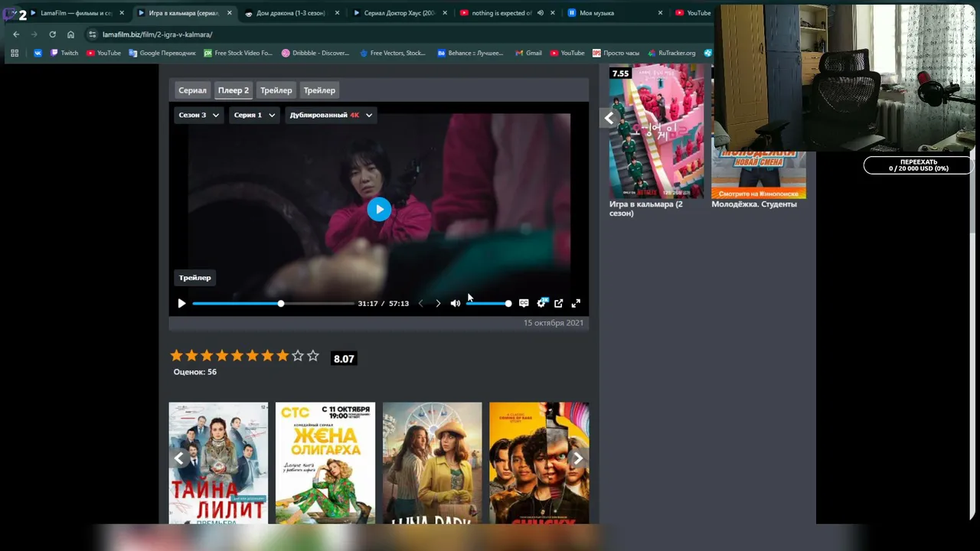Image resolution: width=980 pixels, height=551 pixels.
Task: Switch to the Сериал Доктор Хаус browser tab
Action: pos(400,13)
